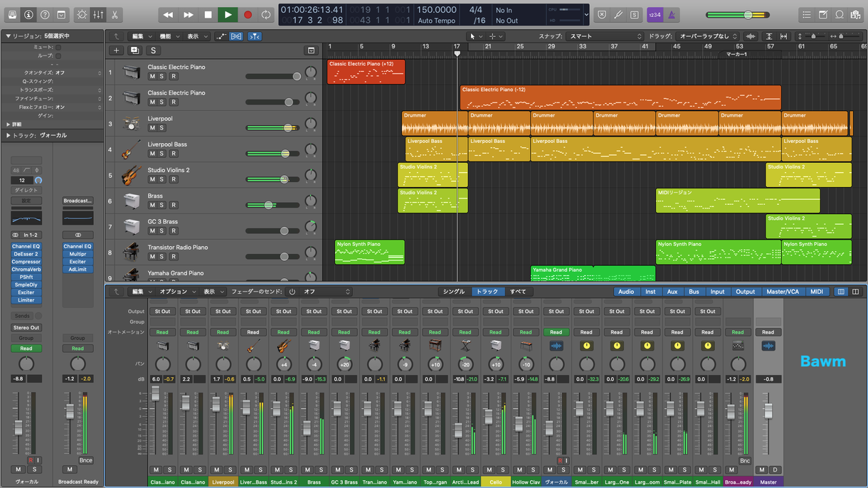
Task: Toggle the Inspector (i) button
Action: 28,15
